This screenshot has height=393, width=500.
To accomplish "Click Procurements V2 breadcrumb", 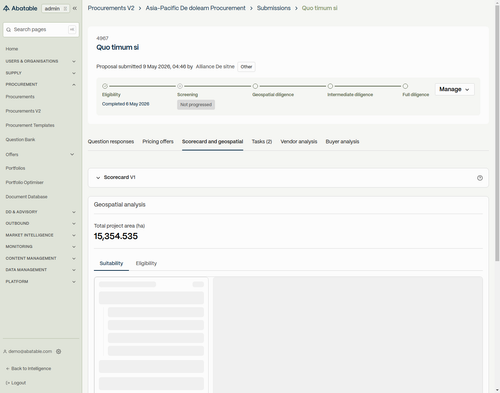I will click(x=111, y=8).
